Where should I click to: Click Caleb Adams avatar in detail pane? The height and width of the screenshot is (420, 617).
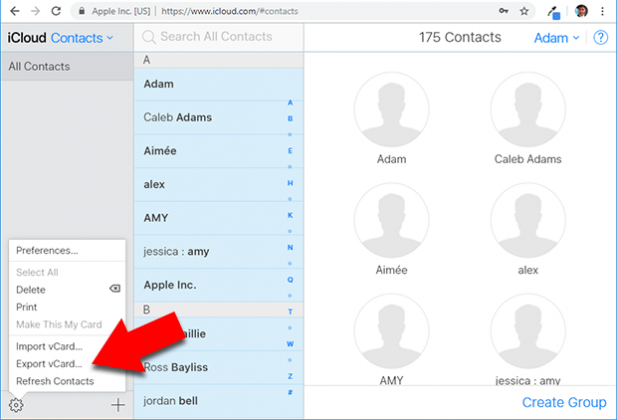point(528,109)
